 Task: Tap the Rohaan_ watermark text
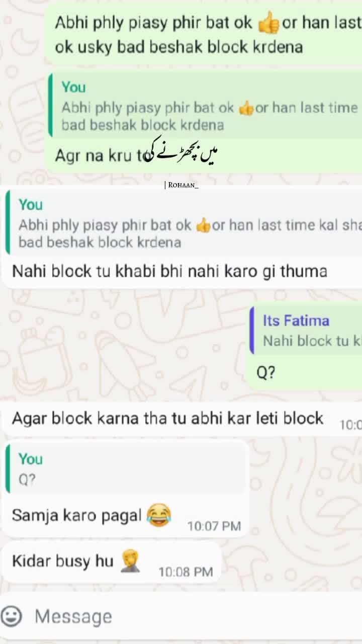coord(182,185)
